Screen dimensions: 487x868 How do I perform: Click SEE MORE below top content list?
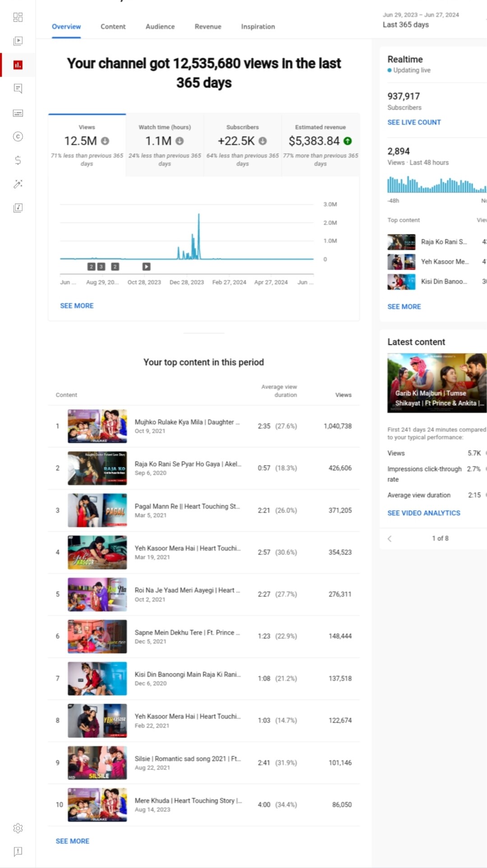click(x=73, y=841)
